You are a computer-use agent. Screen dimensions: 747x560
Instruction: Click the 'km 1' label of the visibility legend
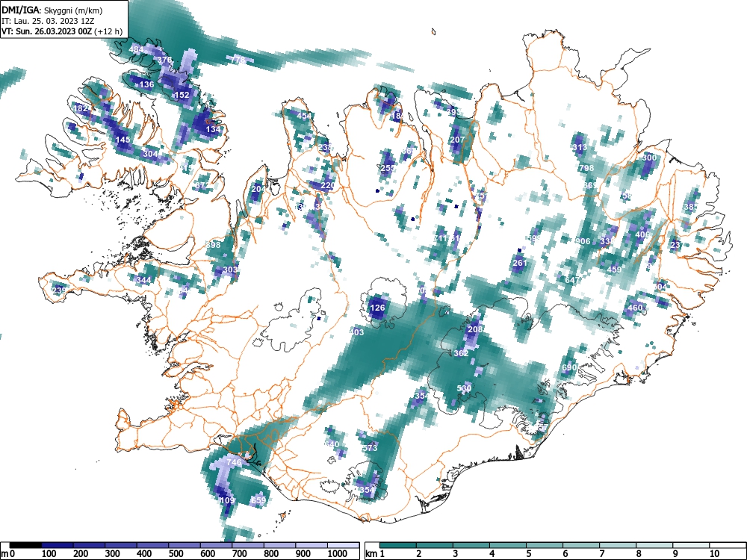pos(375,554)
